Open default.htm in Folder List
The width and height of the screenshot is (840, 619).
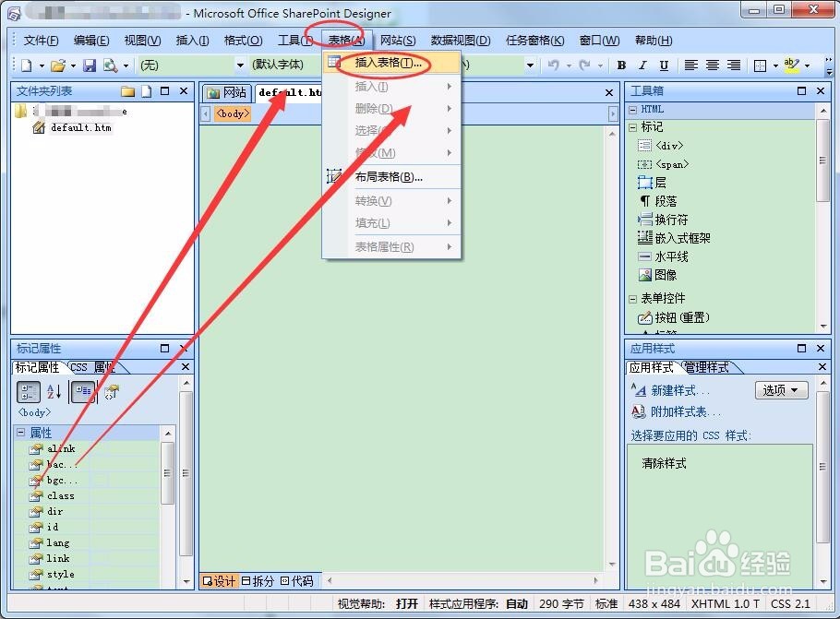[x=80, y=128]
